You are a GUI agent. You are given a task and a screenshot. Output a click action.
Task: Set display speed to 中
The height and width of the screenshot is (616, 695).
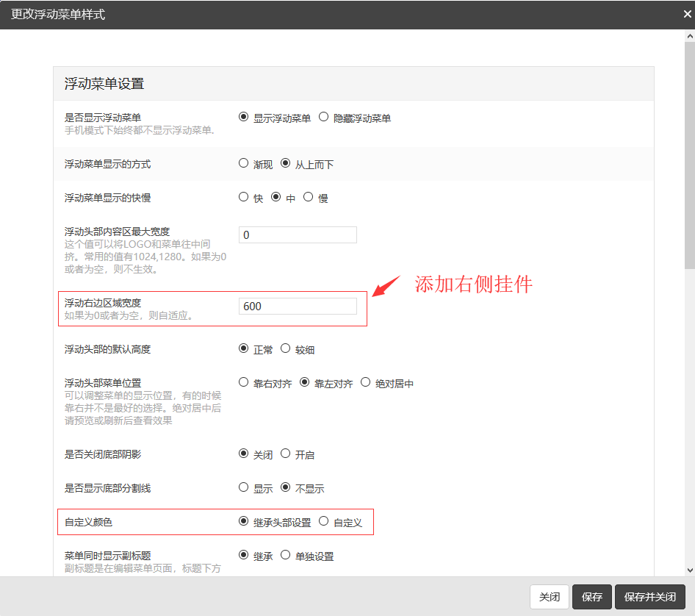click(276, 197)
